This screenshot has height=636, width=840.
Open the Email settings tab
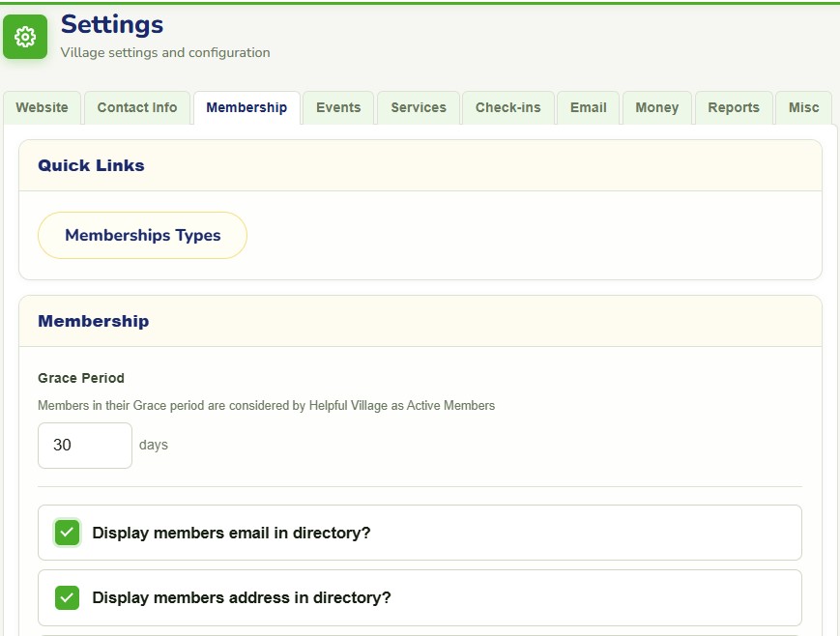point(589,107)
